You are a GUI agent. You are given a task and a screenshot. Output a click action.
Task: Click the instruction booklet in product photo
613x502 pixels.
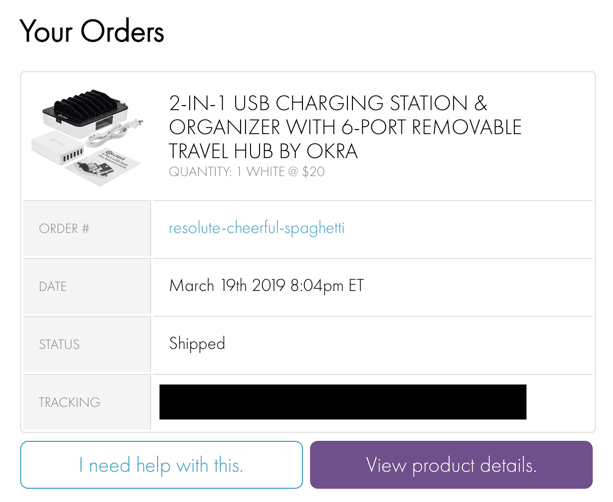click(x=105, y=166)
